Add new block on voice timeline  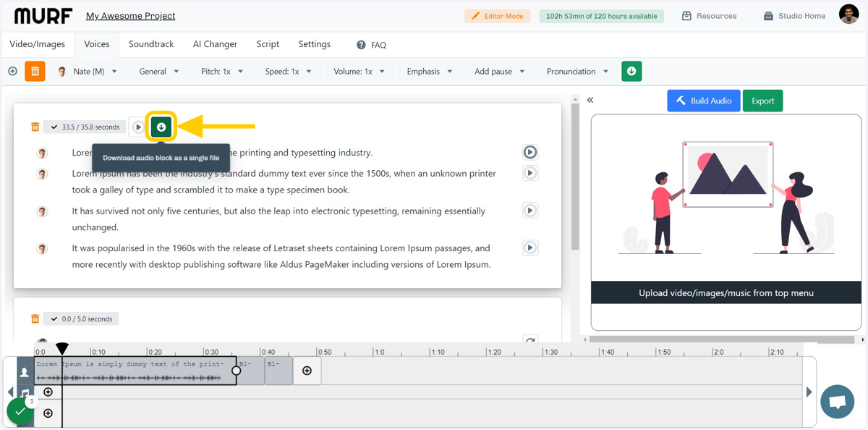click(x=307, y=371)
